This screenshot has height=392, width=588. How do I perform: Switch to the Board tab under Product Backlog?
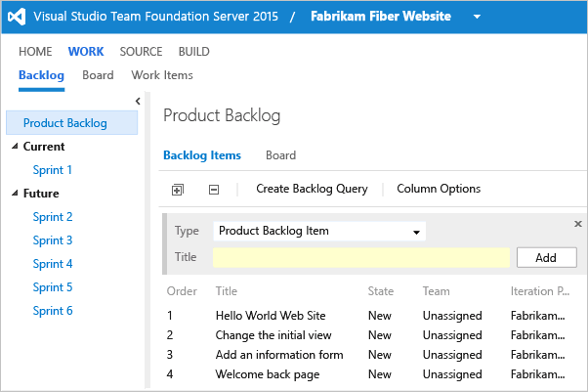tap(280, 155)
